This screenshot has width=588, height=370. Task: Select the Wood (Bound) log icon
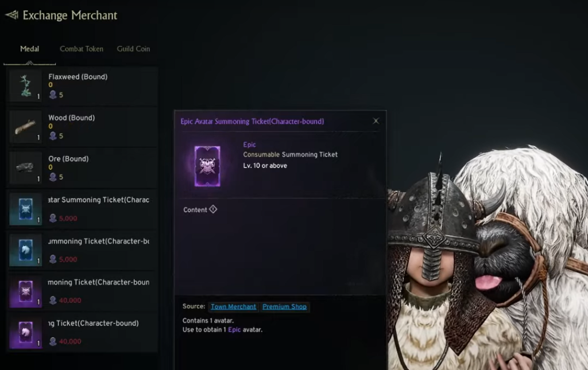tap(25, 127)
